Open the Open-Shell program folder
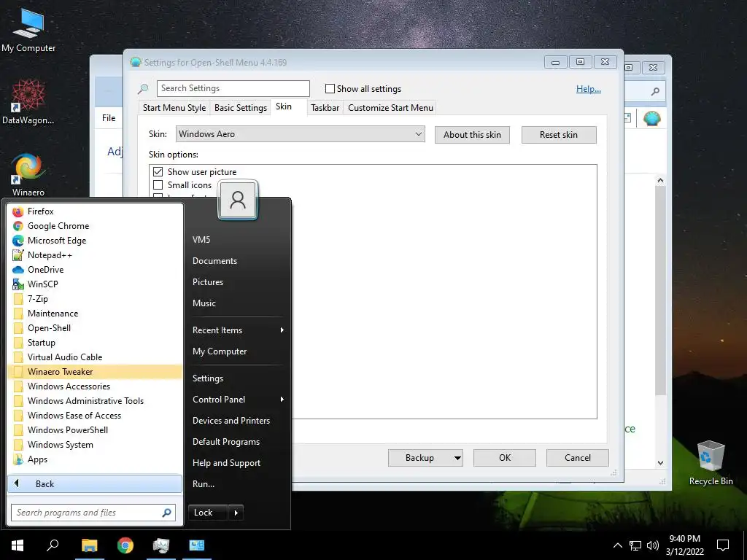This screenshot has height=560, width=747. pos(96,328)
